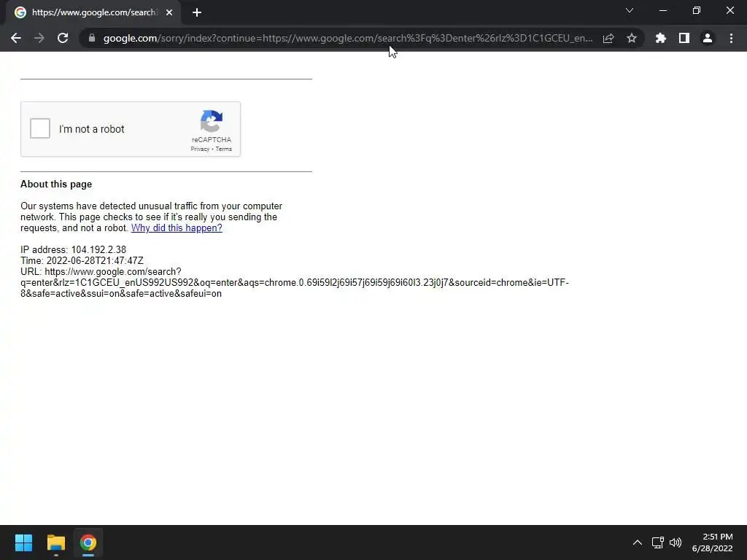This screenshot has width=747, height=560.
Task: Go back to the previous page
Action: pyautogui.click(x=16, y=38)
